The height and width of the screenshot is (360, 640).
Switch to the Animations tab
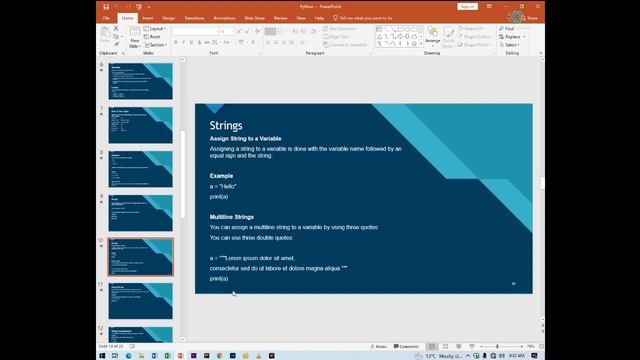pos(224,18)
